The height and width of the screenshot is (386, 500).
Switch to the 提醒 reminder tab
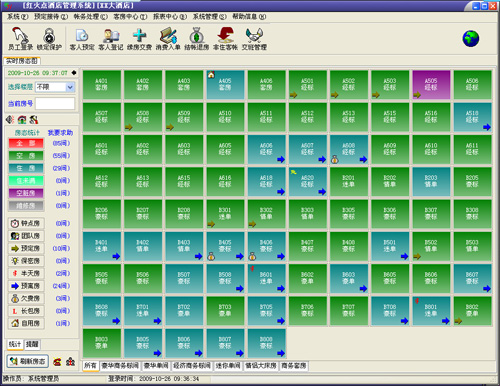[x=32, y=344]
